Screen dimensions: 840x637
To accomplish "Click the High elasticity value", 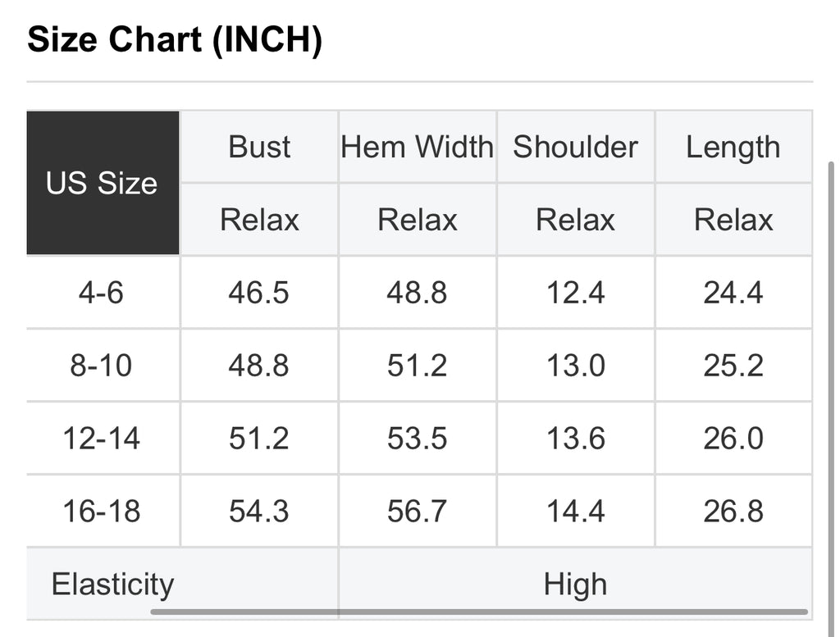I will 575,584.
